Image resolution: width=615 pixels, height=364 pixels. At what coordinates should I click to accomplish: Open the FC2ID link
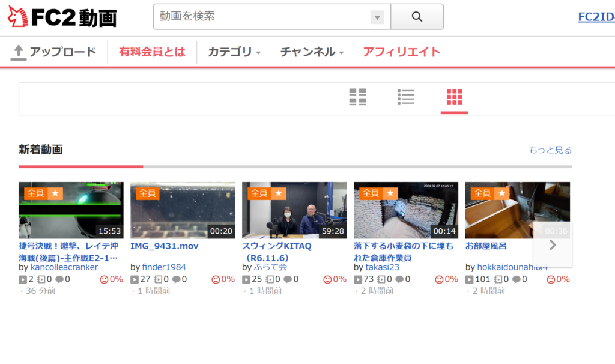point(596,17)
